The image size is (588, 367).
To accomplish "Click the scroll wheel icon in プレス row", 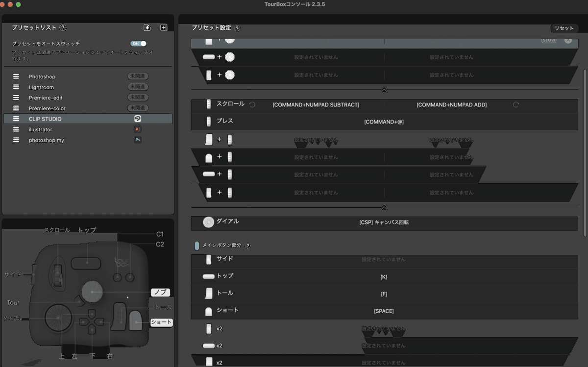I will [x=209, y=121].
